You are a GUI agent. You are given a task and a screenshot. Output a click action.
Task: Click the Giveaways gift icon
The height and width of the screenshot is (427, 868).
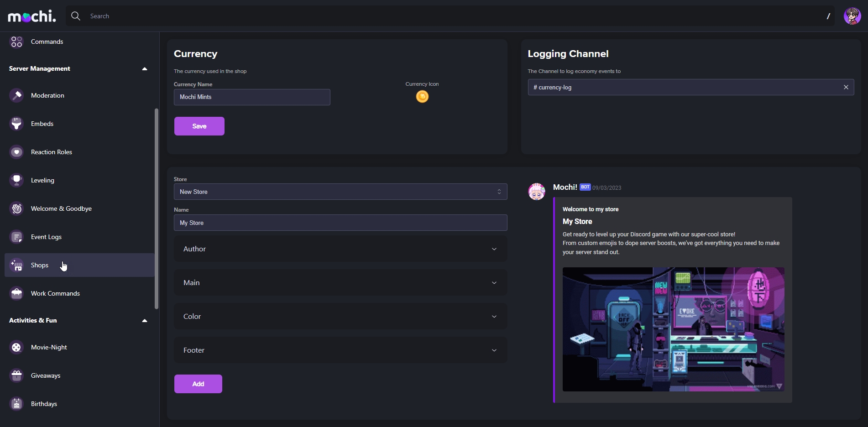point(16,375)
